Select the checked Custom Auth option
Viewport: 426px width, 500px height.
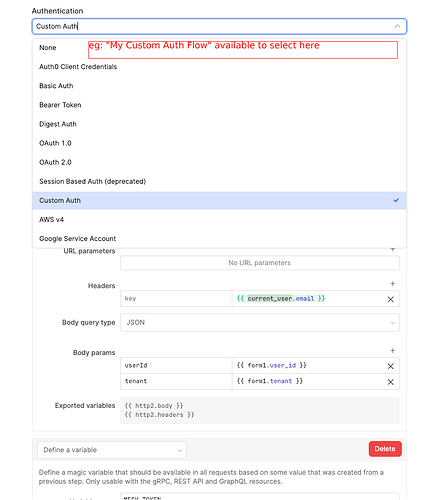tap(219, 200)
